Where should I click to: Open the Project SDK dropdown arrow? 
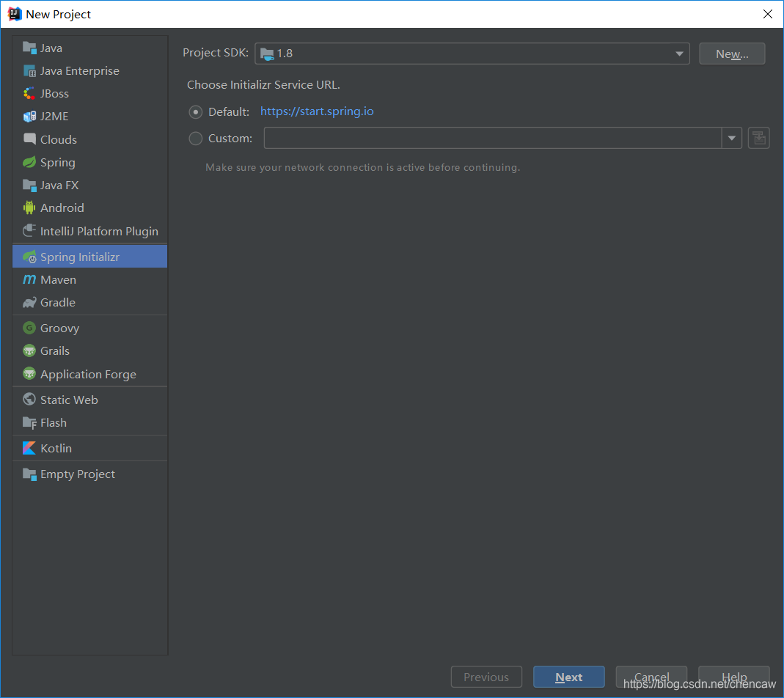(x=679, y=54)
